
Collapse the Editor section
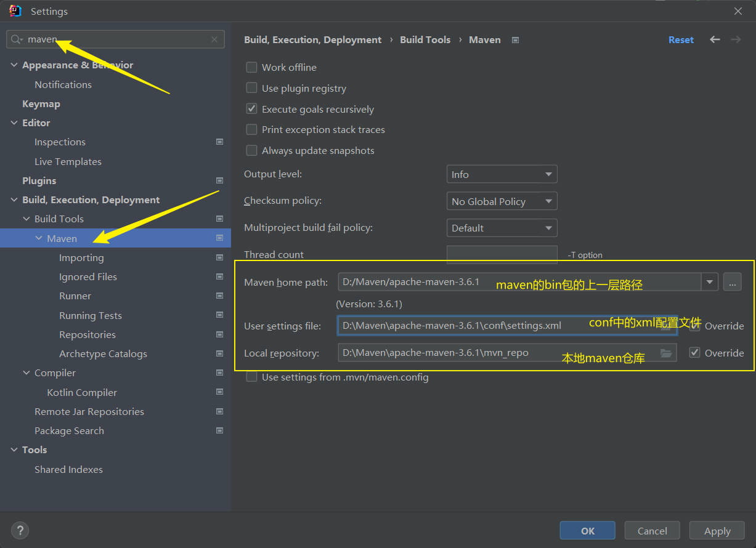tap(14, 123)
